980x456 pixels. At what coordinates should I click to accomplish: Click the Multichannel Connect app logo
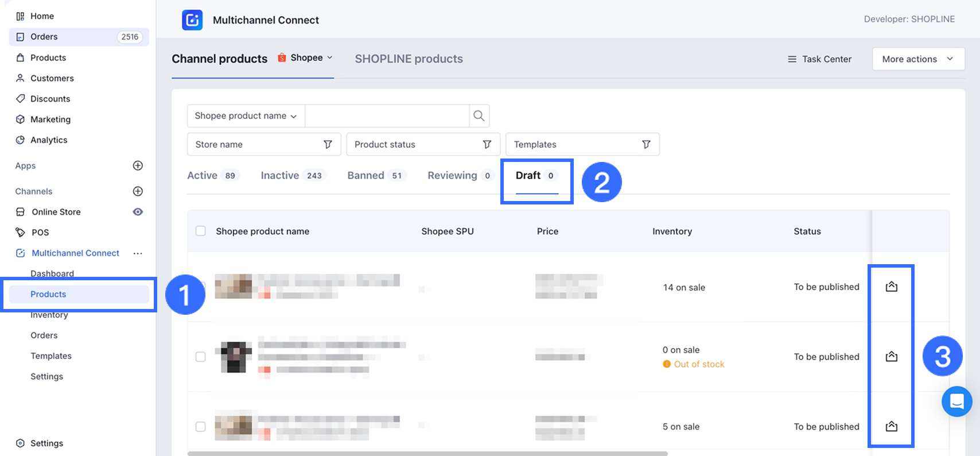pos(192,20)
